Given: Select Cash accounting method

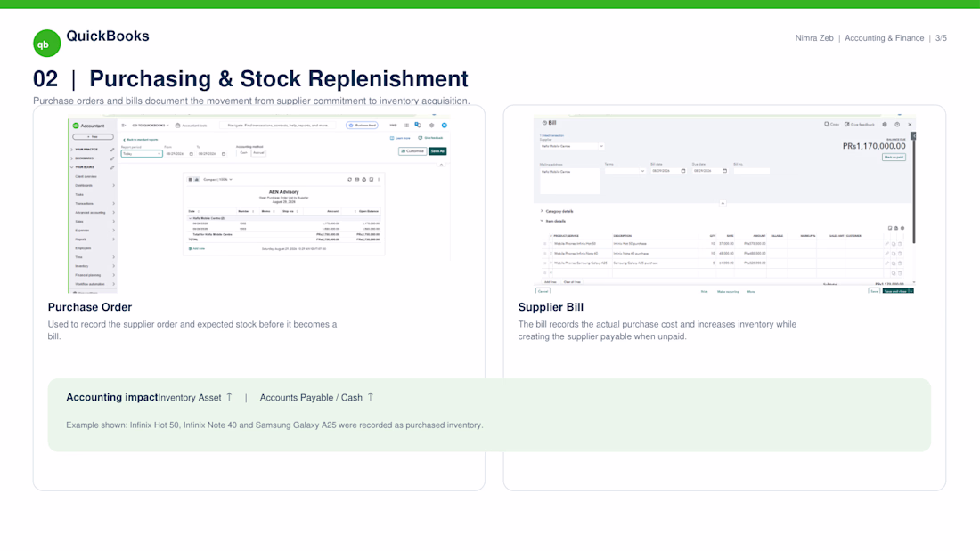Looking at the screenshot, I should coord(244,152).
